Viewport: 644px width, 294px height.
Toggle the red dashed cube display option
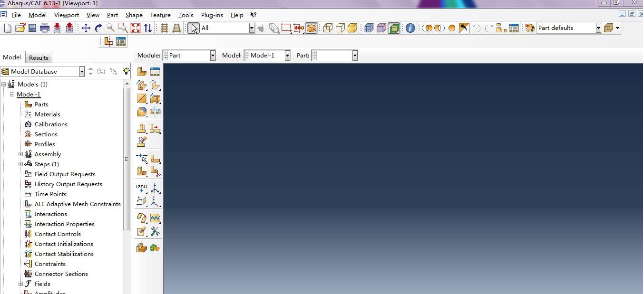pos(381,28)
